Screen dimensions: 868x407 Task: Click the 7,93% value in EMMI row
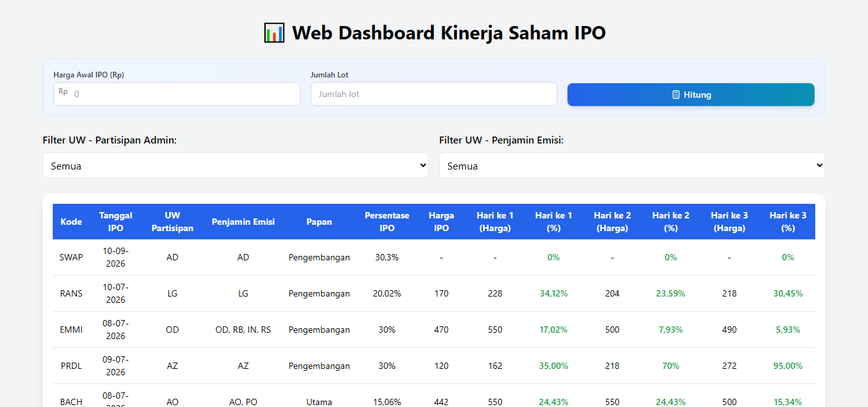coord(671,330)
